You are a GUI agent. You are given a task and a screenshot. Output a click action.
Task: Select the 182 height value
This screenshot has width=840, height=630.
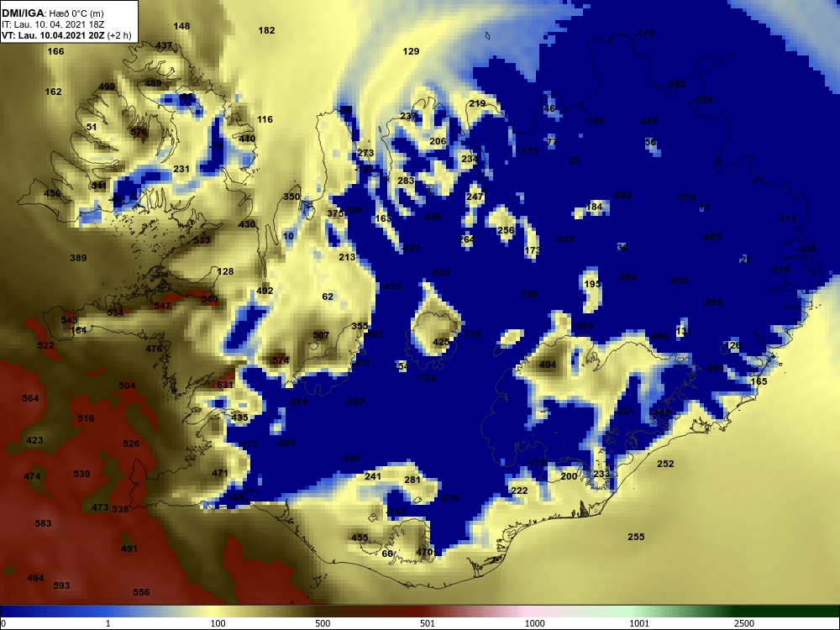267,30
